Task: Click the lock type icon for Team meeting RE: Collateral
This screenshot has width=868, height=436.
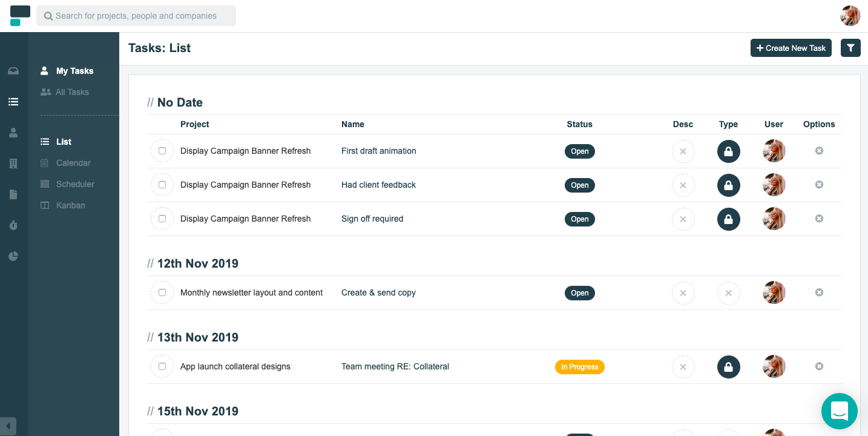Action: click(729, 367)
